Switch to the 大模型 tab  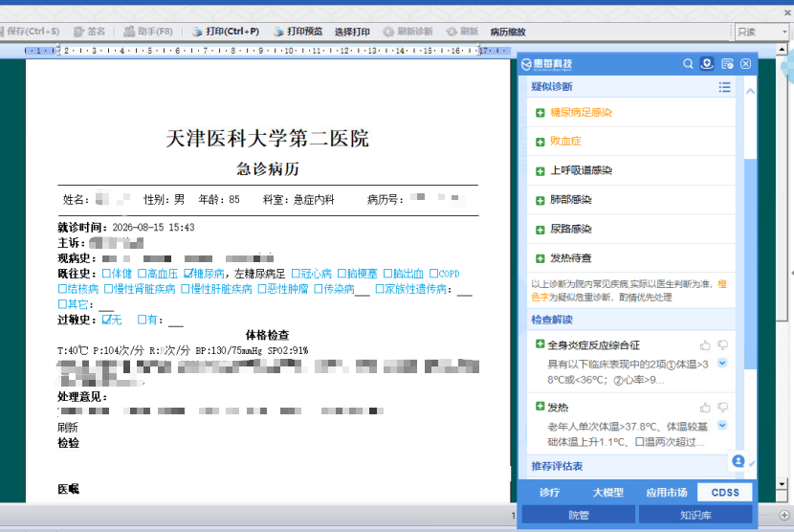coord(607,493)
